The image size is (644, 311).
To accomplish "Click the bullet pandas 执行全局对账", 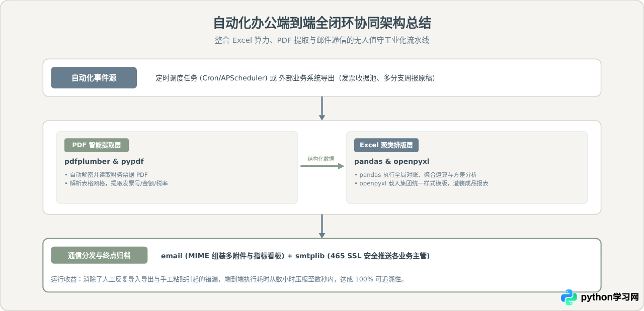I will (416, 174).
